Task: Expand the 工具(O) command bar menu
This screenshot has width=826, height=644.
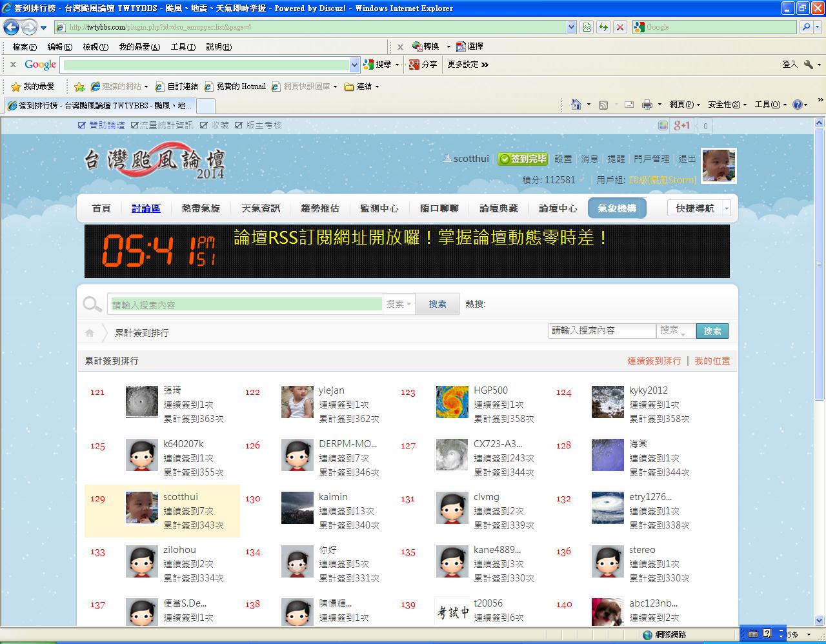Action: point(771,105)
